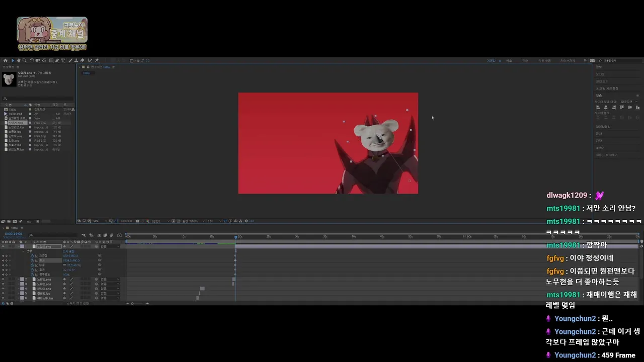The width and height of the screenshot is (644, 362).
Task: Switch to the Learn workspace tab
Action: (509, 60)
